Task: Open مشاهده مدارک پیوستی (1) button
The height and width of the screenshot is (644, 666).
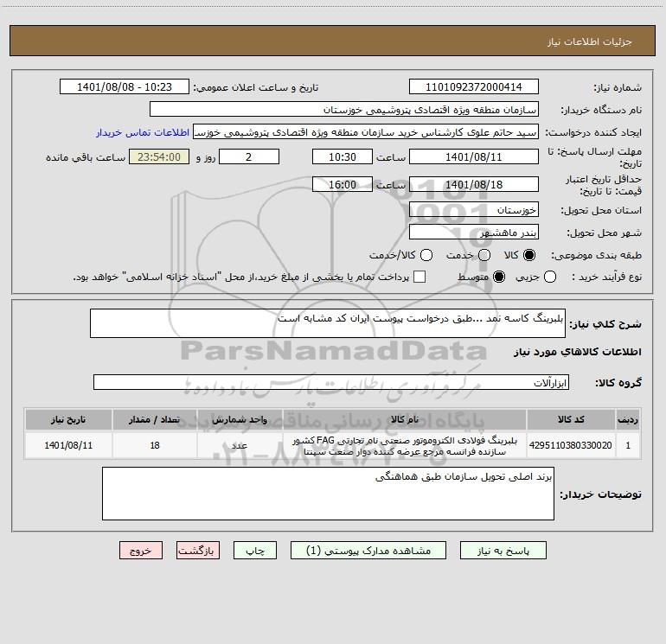Action: tap(368, 550)
